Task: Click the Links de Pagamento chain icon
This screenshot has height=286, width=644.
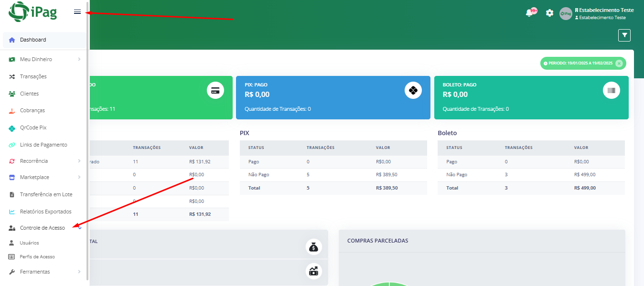Action: (12, 145)
